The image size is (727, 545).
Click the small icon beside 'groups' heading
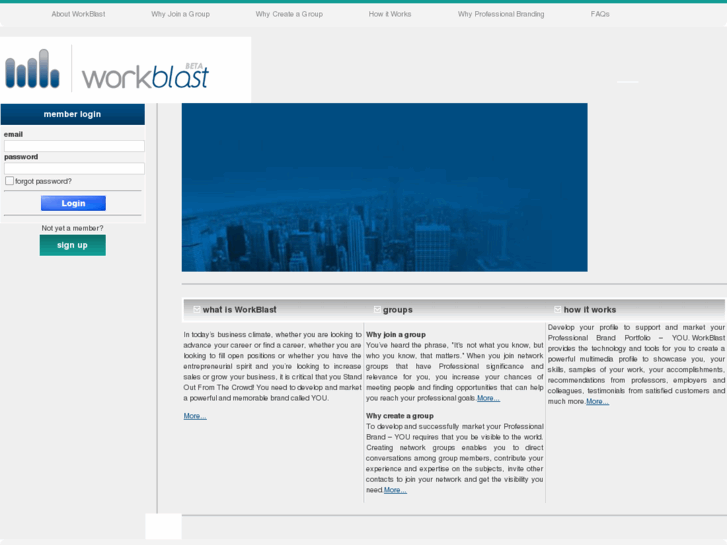377,309
